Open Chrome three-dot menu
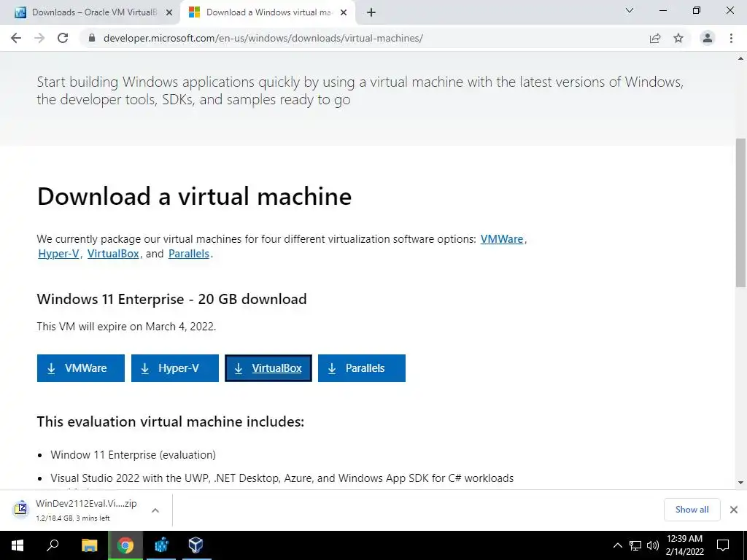747x560 pixels. coord(731,38)
